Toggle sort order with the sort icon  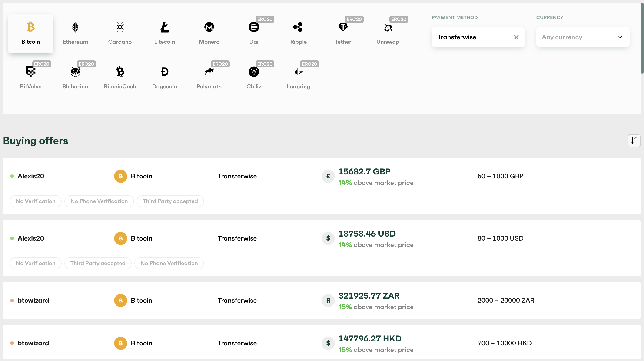(634, 140)
